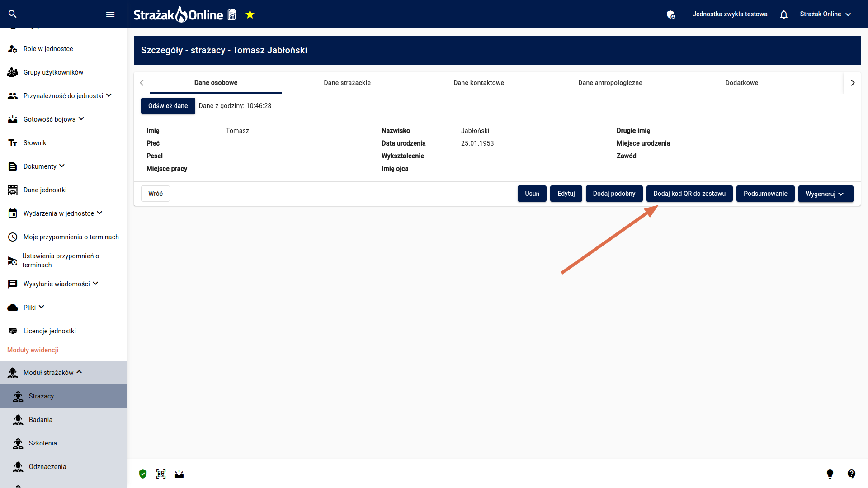Open Ustawienia przypomnień o terminach
Screen dimensions: 868x488
pyautogui.click(x=63, y=261)
